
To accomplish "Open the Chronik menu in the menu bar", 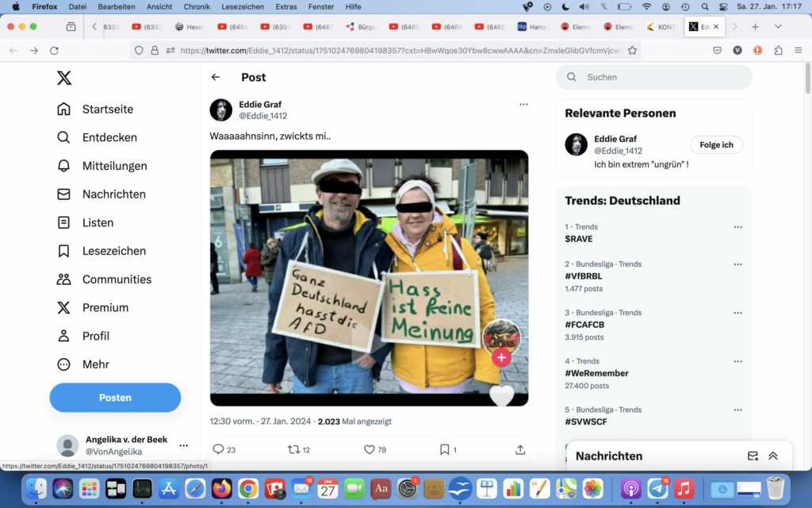I will click(197, 6).
